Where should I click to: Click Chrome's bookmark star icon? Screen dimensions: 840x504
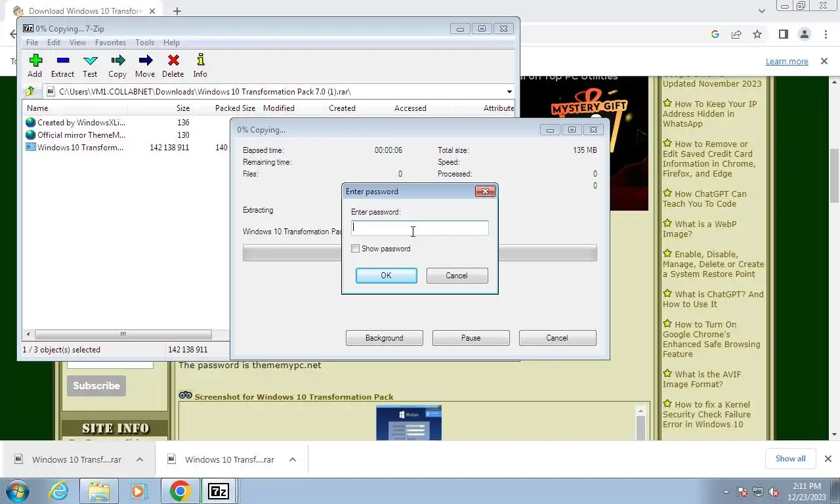(x=757, y=35)
